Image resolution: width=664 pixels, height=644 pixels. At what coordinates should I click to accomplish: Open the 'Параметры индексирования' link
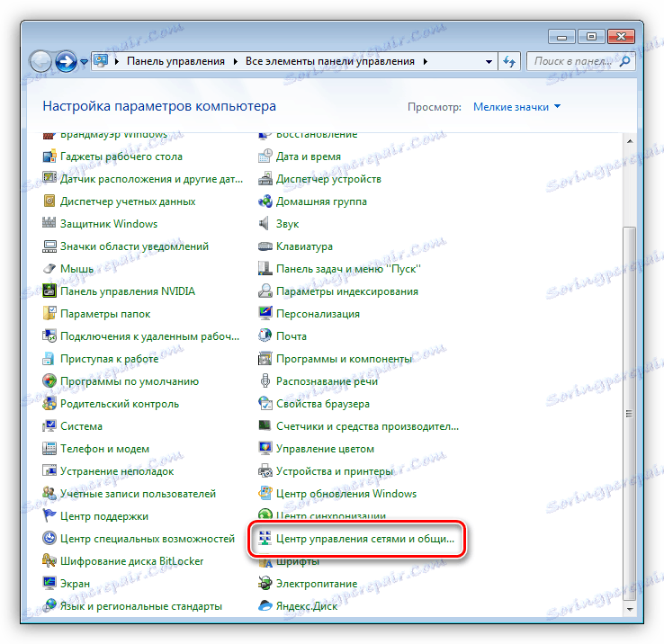(x=346, y=291)
